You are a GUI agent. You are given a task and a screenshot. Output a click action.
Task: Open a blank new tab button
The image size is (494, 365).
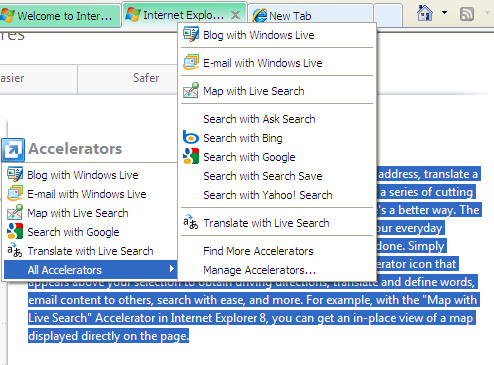[388, 15]
